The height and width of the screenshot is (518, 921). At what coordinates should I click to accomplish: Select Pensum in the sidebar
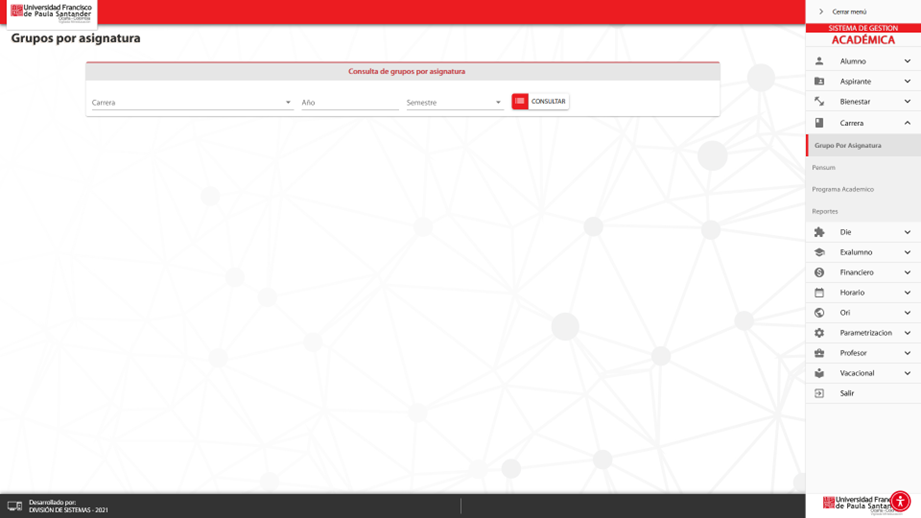click(x=824, y=167)
